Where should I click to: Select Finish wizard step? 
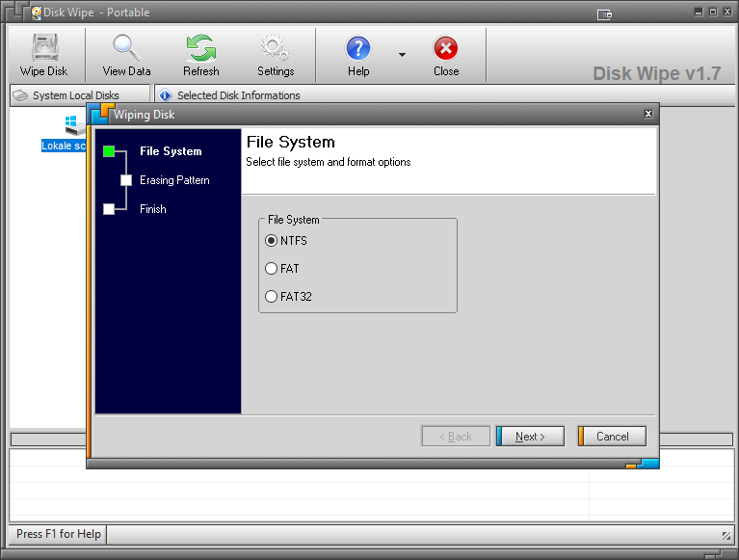click(152, 209)
